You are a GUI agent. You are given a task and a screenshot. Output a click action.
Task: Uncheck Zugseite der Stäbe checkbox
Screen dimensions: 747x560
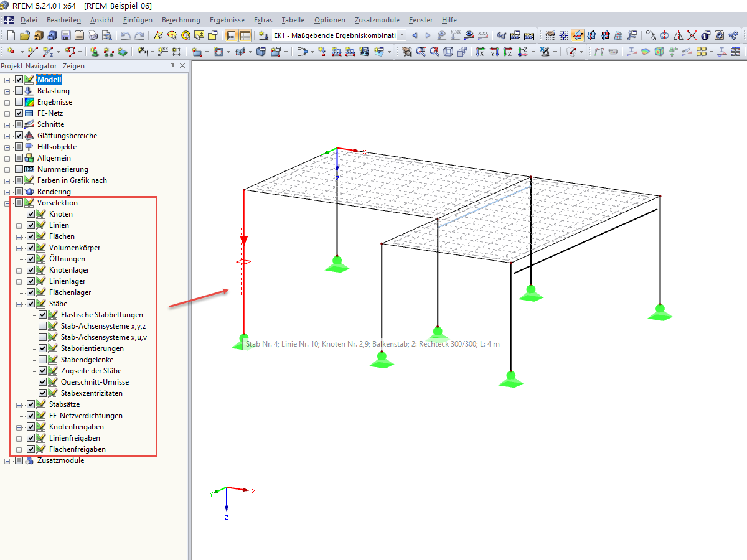click(42, 371)
